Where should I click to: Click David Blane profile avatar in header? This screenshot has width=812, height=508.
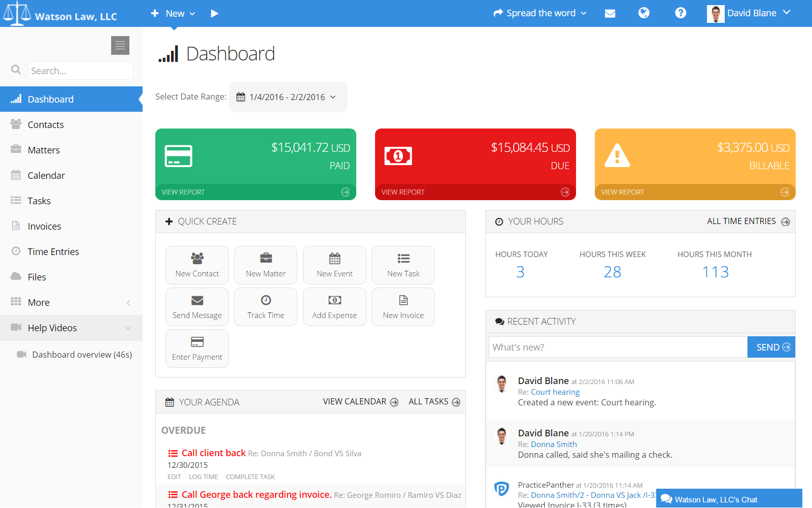click(716, 14)
